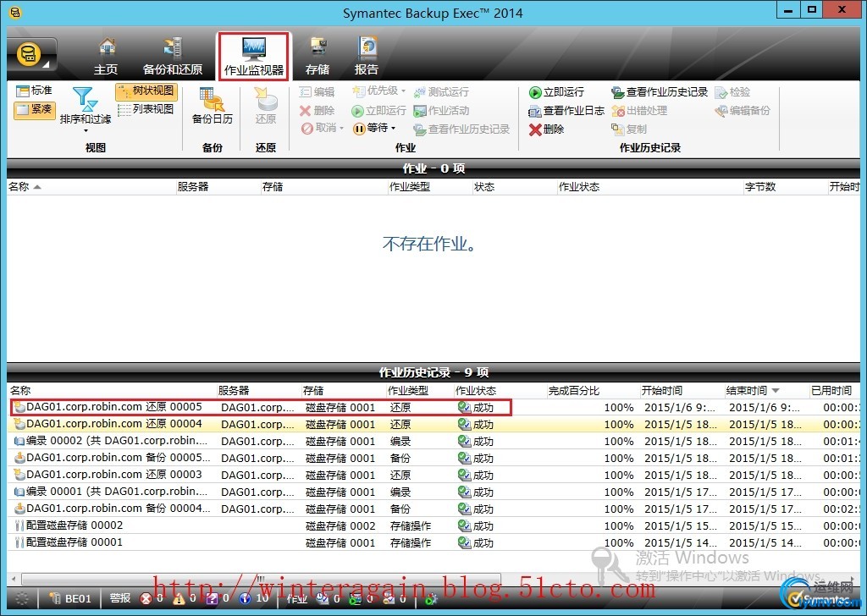The image size is (867, 616).
Task: Click the red 删除 in 作业历史记录 group
Action: [x=546, y=129]
